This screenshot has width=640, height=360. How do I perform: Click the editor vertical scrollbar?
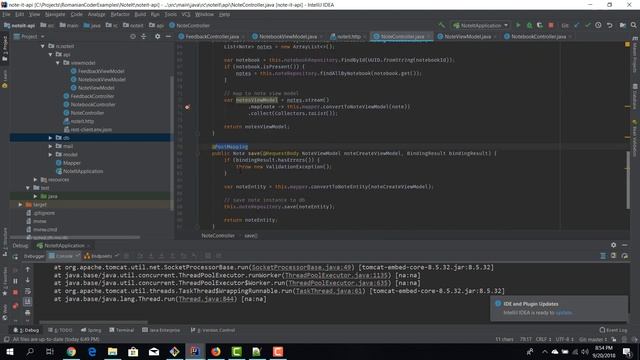tap(628, 180)
